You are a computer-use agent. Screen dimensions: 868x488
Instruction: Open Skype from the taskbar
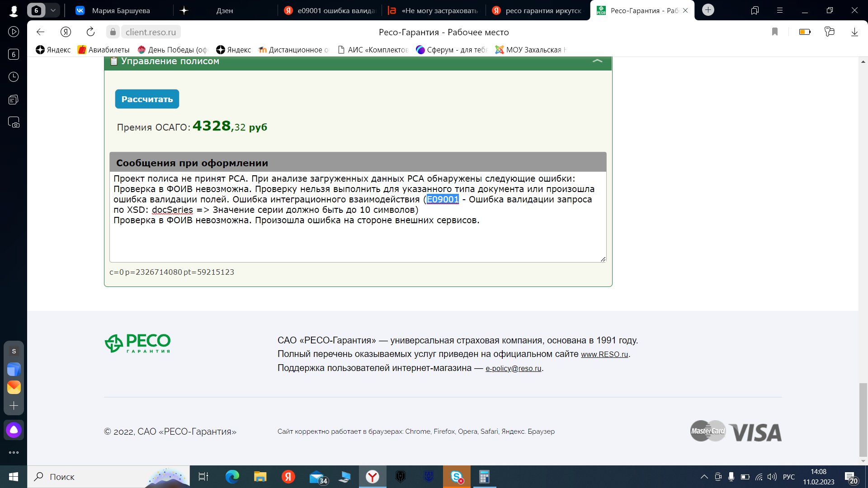(x=457, y=477)
